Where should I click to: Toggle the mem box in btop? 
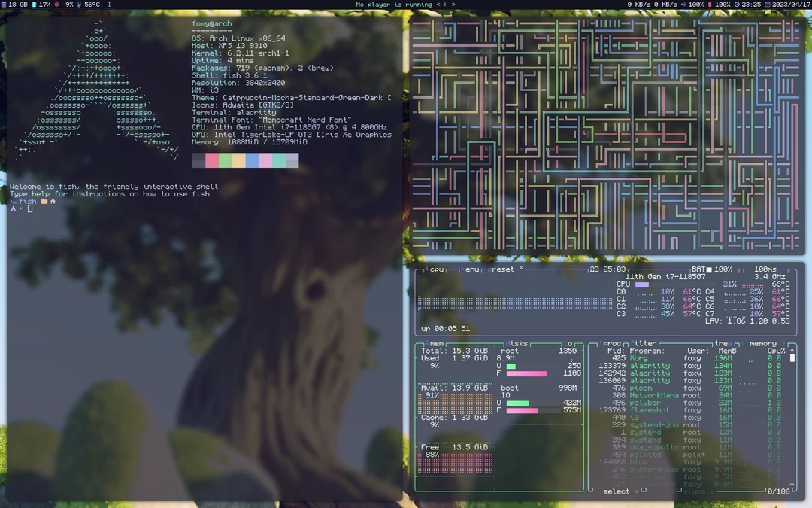pos(436,344)
